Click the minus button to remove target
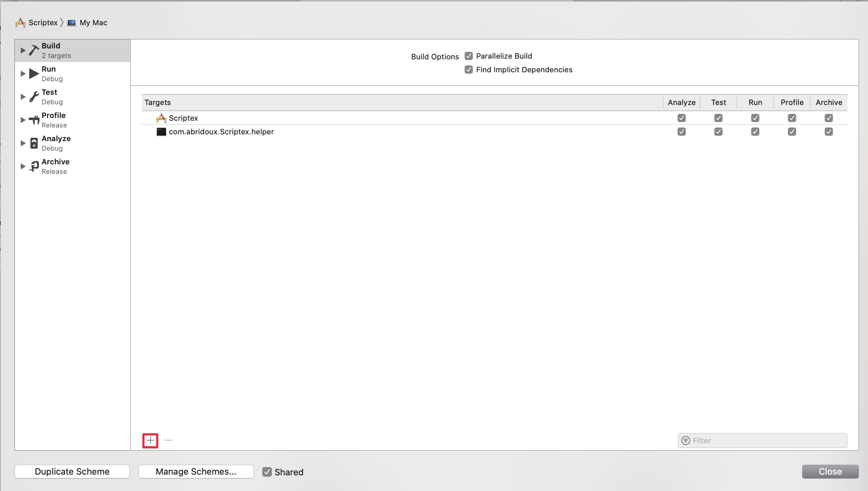This screenshot has width=868, height=491. coord(168,440)
